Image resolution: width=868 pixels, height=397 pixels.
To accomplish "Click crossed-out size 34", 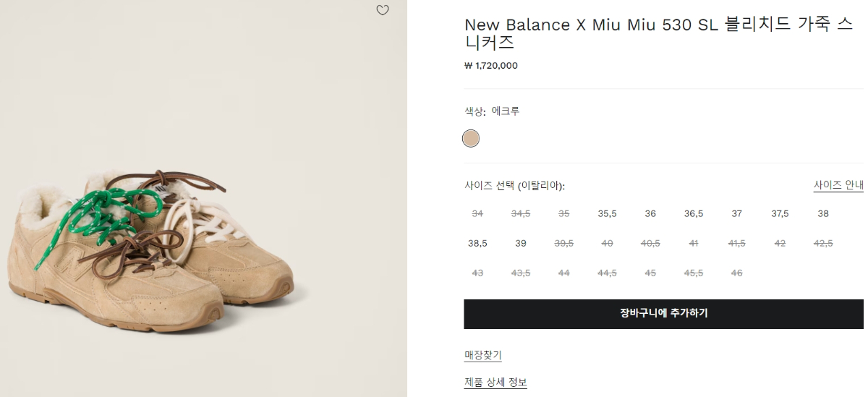I will [x=477, y=214].
